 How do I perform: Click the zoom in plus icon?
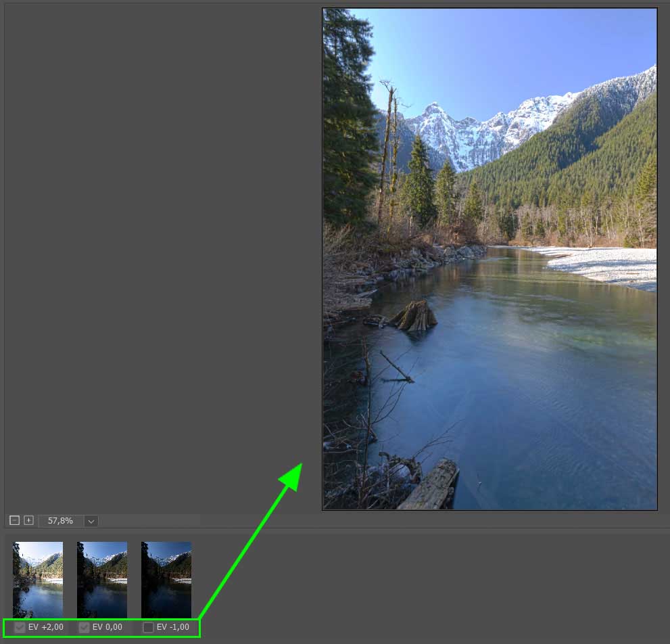(28, 520)
